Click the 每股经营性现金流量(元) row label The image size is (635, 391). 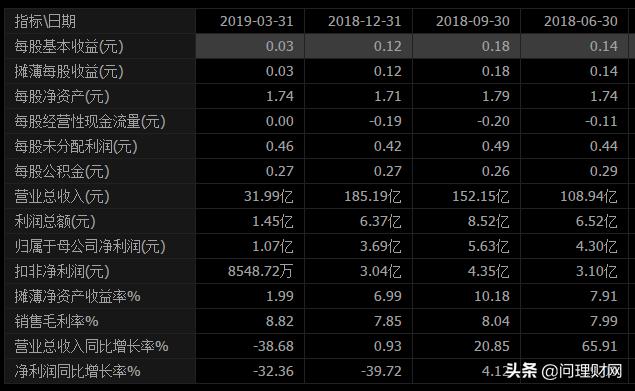[90, 121]
